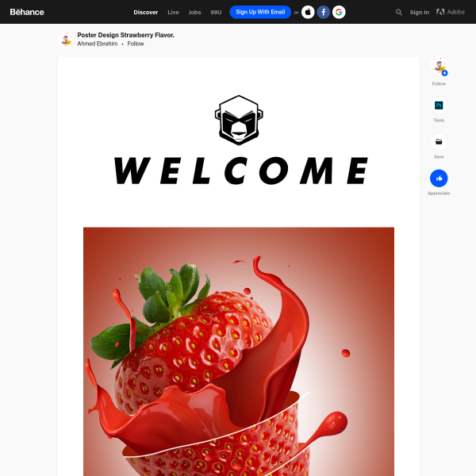Open the strawberry poster image
Viewport: 476px width, 476px height.
coord(239,351)
